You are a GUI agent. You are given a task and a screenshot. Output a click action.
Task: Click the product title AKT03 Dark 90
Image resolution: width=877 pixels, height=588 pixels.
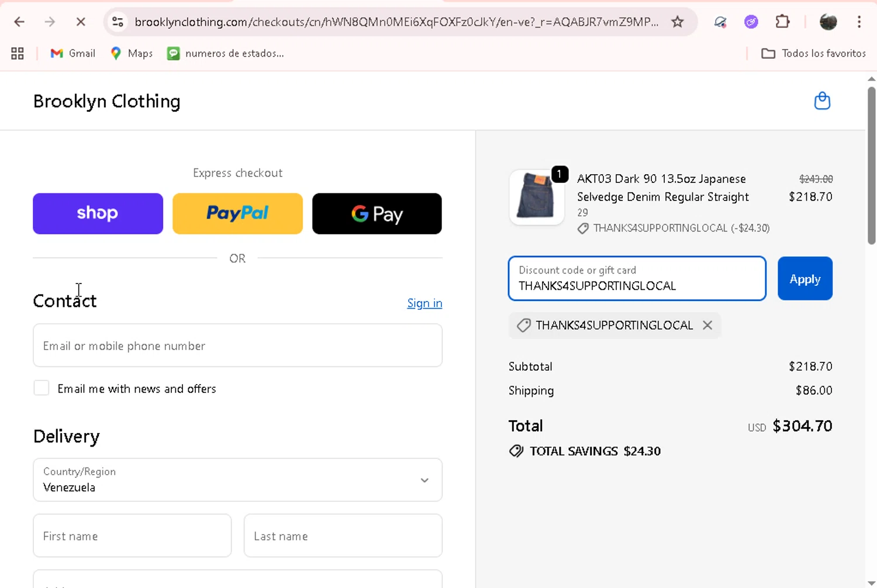[663, 188]
